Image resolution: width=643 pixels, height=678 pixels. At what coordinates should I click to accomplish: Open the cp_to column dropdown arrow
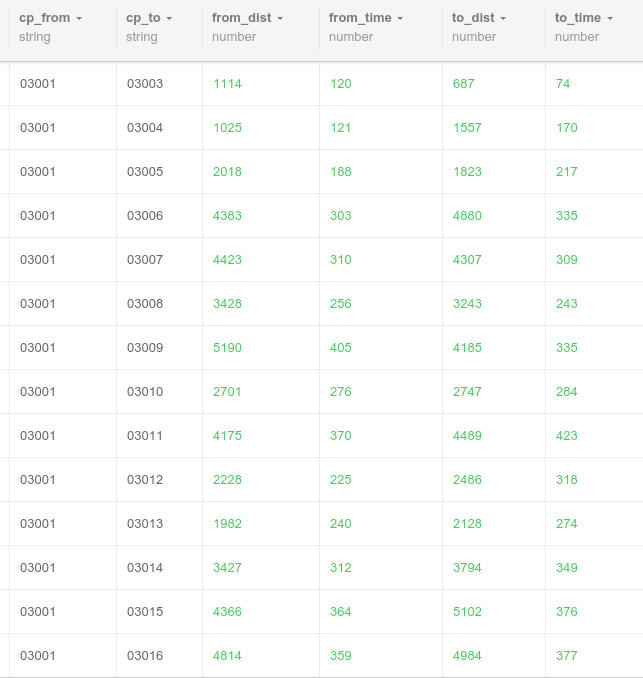tap(169, 19)
